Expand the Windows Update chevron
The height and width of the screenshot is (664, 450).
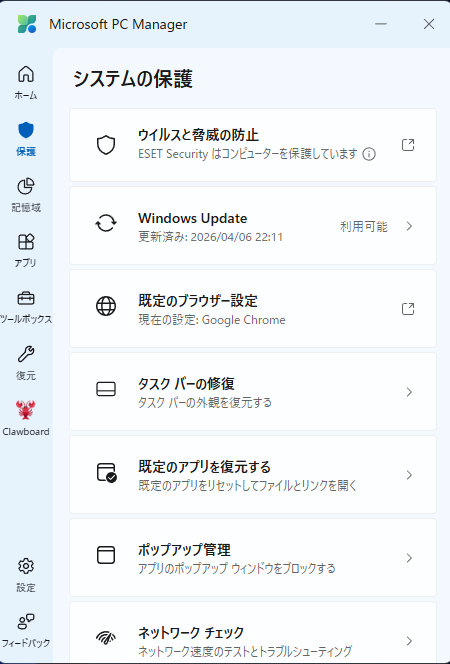[x=409, y=226]
